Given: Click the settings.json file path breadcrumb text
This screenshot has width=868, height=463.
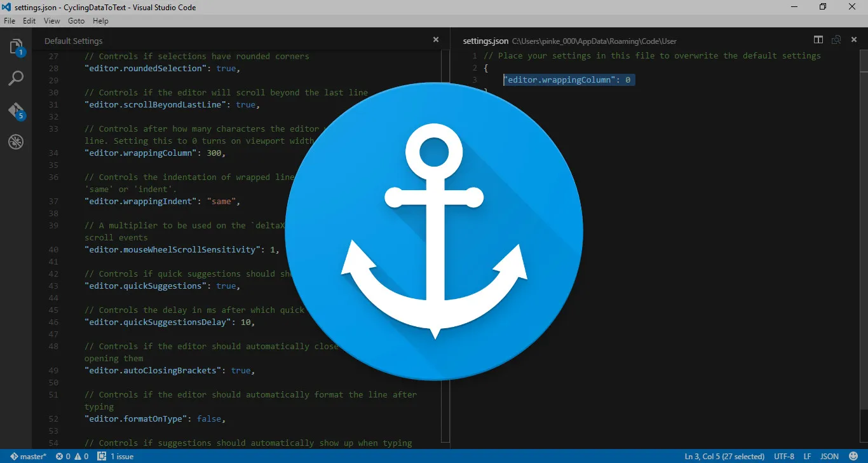Looking at the screenshot, I should (594, 41).
